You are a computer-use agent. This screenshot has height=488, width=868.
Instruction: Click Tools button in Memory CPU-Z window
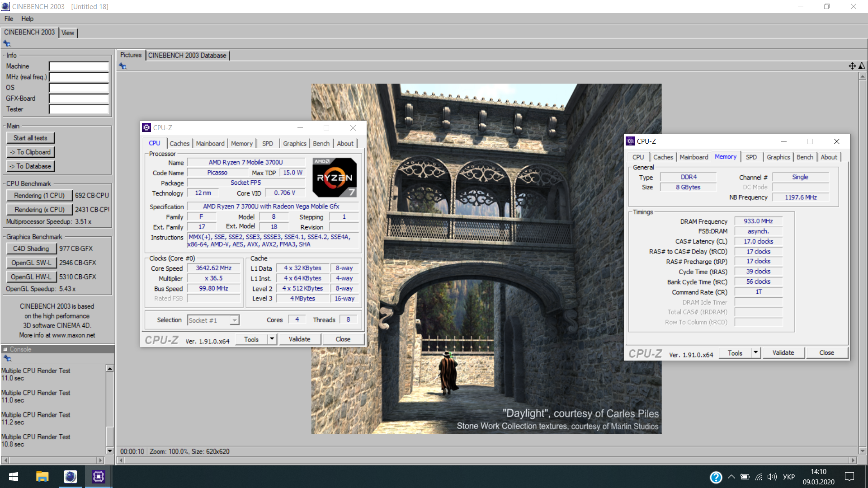[735, 352]
